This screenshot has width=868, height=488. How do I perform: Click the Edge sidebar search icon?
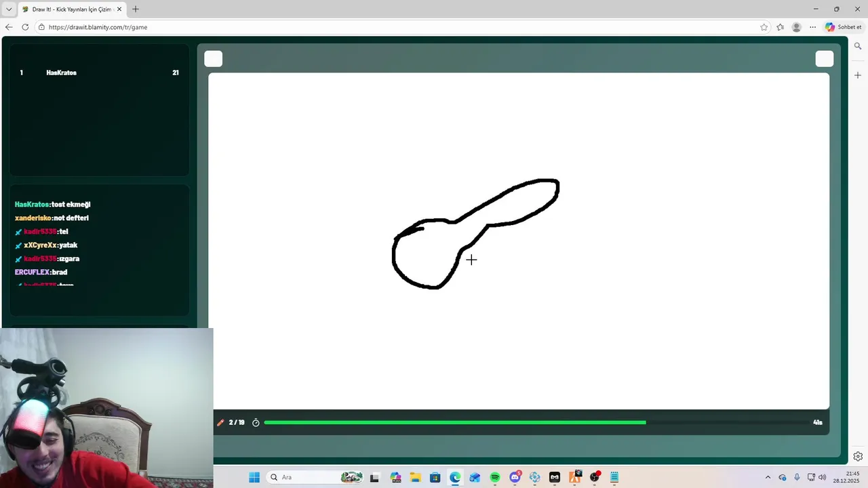click(x=858, y=46)
